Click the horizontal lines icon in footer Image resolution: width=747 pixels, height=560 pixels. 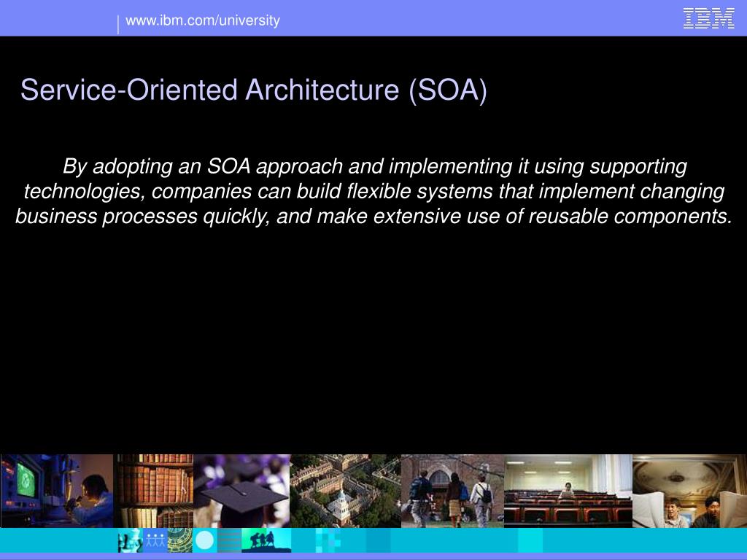tap(230, 540)
